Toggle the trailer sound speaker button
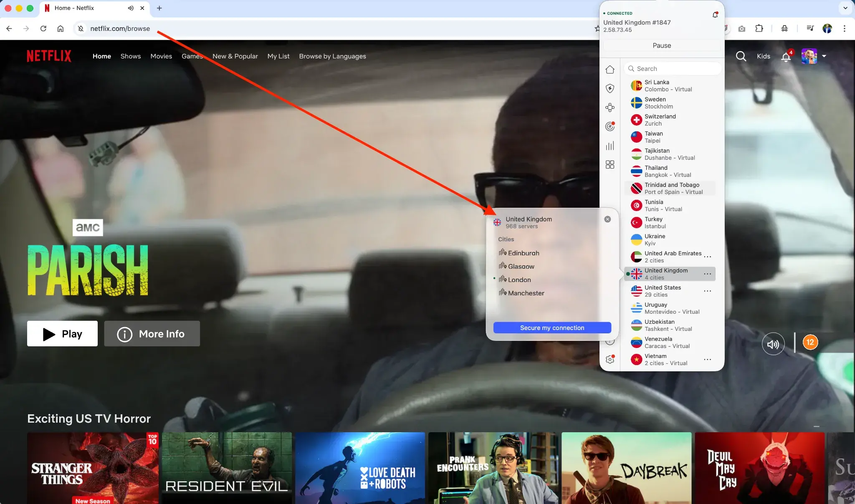The width and height of the screenshot is (855, 504). [773, 344]
